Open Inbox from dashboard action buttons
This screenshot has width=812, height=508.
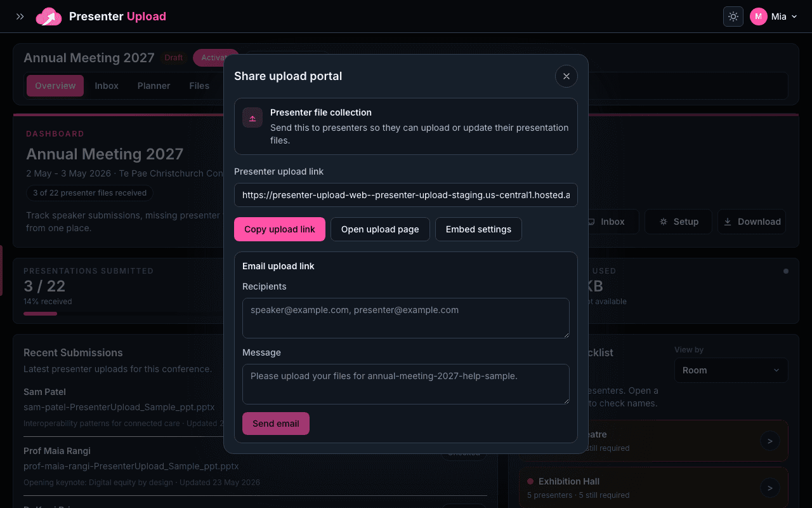pos(608,222)
